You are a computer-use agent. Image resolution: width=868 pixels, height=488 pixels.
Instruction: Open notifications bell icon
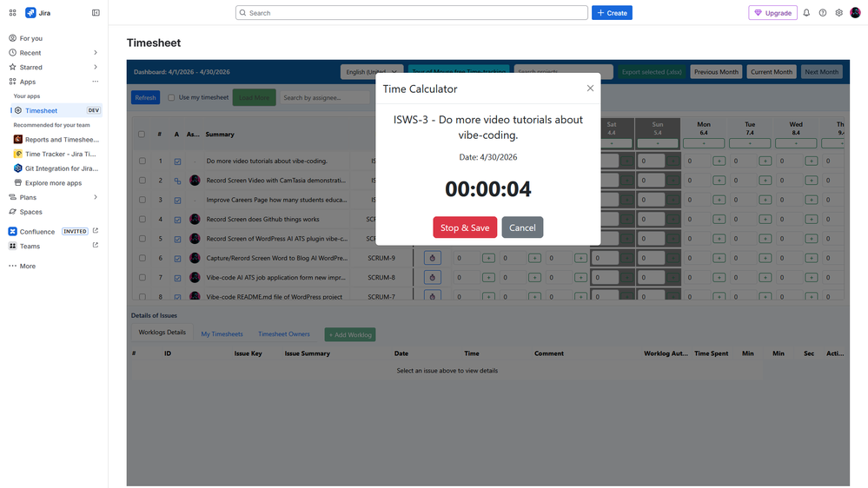tap(806, 13)
